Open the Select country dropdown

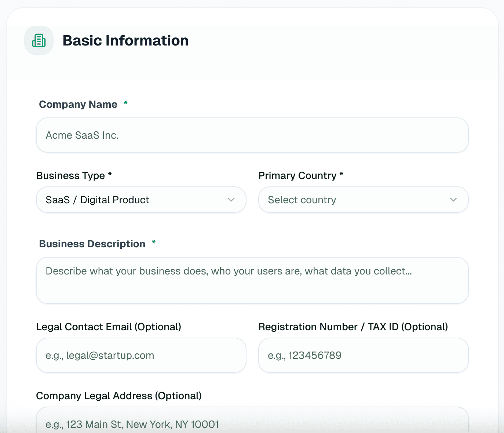click(363, 200)
